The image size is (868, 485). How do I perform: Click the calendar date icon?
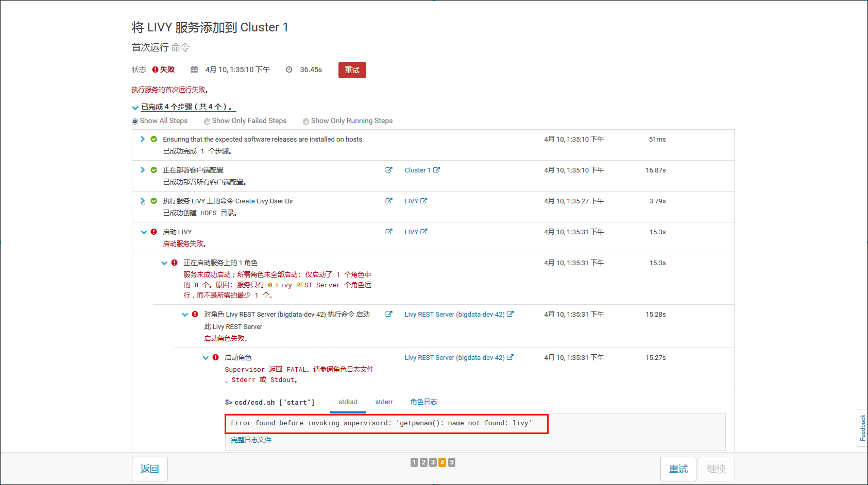point(194,70)
